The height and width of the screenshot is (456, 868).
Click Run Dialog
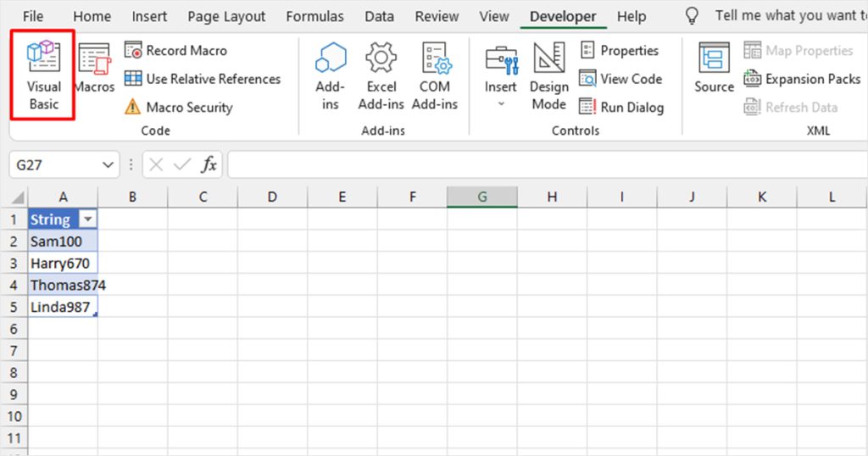(621, 108)
